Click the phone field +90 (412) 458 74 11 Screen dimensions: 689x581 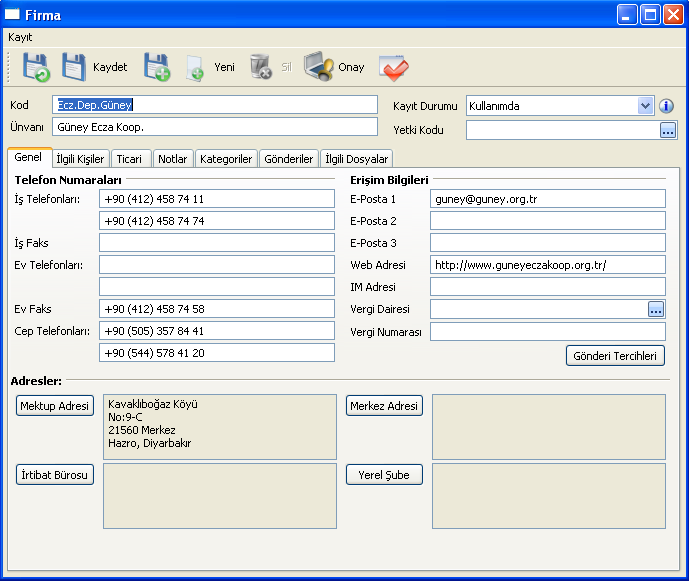tap(217, 199)
